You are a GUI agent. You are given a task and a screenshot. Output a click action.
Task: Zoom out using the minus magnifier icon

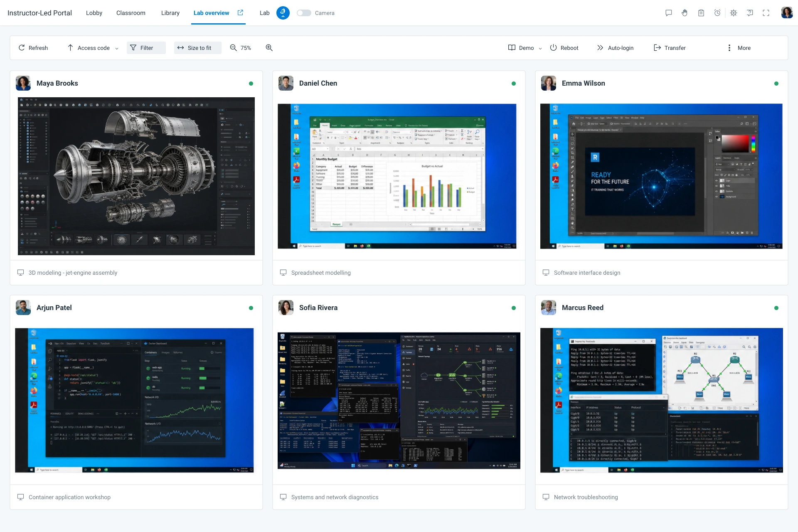point(234,48)
